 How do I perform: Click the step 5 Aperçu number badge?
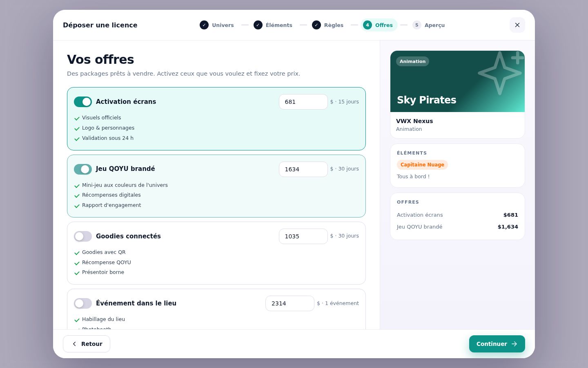click(417, 25)
